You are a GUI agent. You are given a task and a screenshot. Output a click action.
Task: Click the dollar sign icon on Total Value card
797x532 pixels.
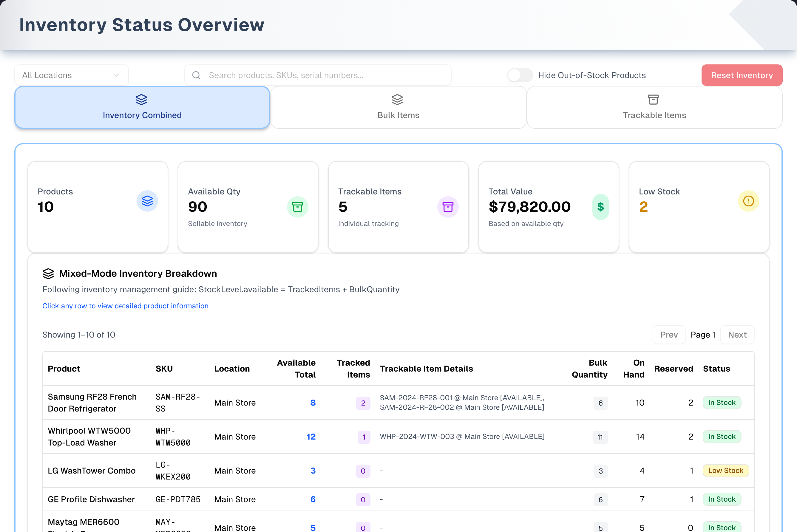[600, 207]
